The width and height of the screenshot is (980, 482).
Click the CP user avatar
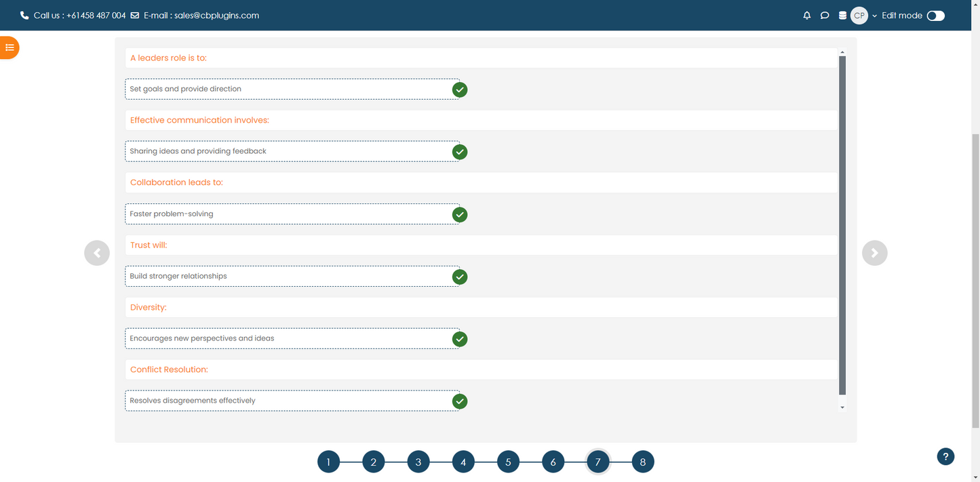[x=859, y=16]
